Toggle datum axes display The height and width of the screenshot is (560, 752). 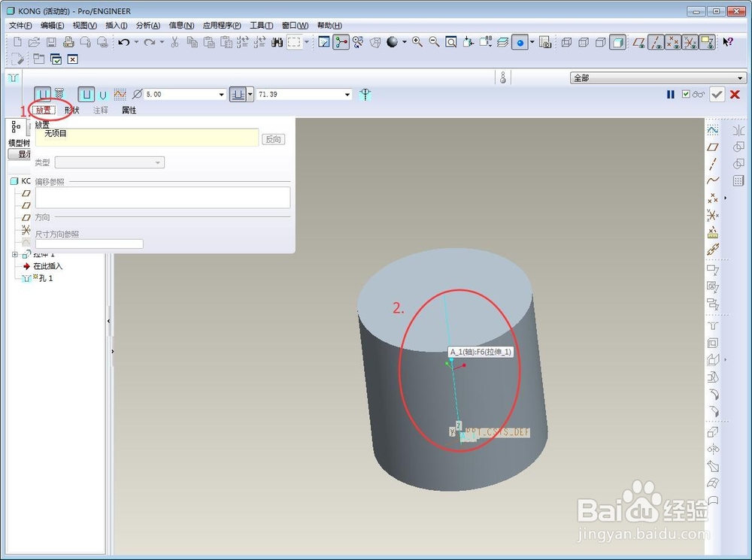point(656,42)
